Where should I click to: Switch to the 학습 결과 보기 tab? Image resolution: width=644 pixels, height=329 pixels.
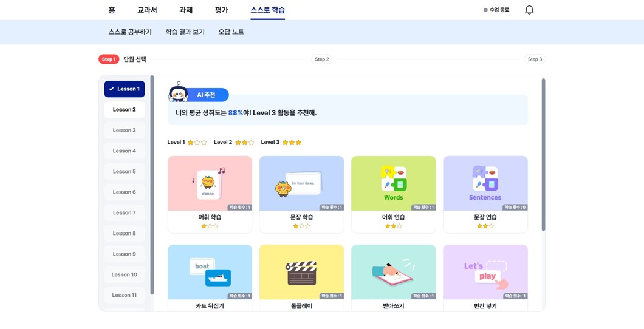[185, 32]
